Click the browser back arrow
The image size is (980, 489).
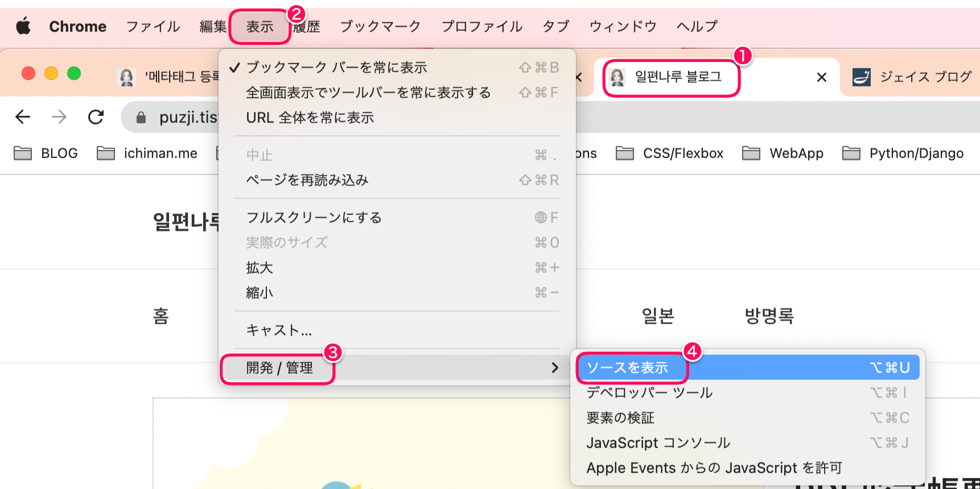pos(23,117)
